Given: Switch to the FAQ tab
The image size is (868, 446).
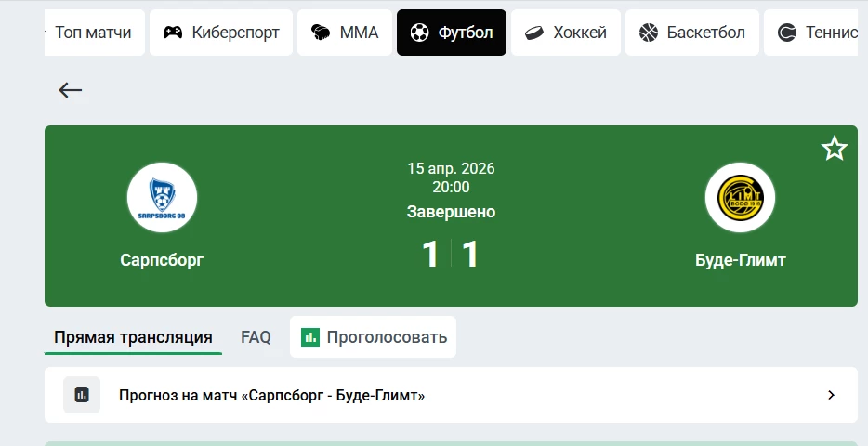Looking at the screenshot, I should (256, 337).
